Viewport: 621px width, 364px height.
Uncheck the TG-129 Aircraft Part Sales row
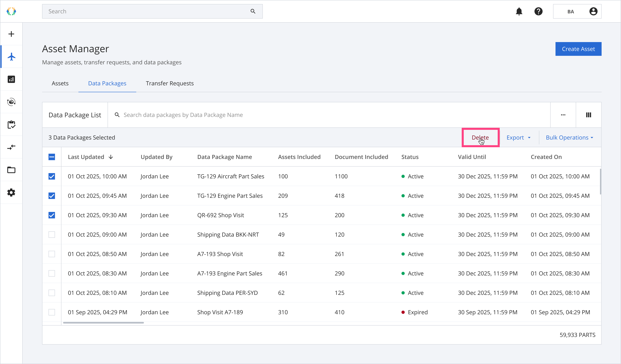(52, 177)
